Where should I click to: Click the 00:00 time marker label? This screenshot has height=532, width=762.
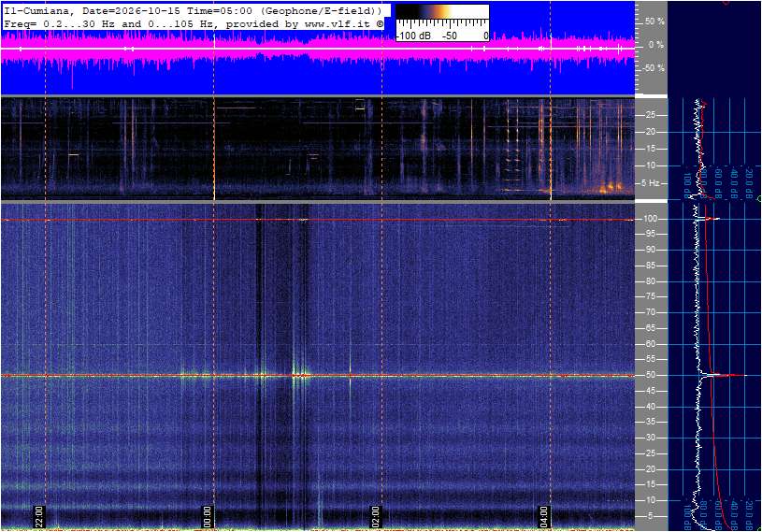click(207, 516)
